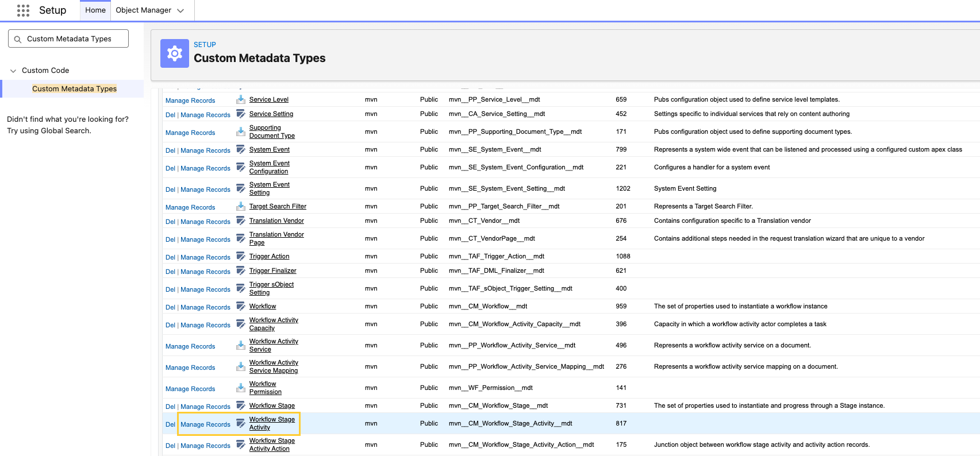980x456 pixels.
Task: Click edit icon beside Trigger sObject Setting
Action: [x=241, y=288]
